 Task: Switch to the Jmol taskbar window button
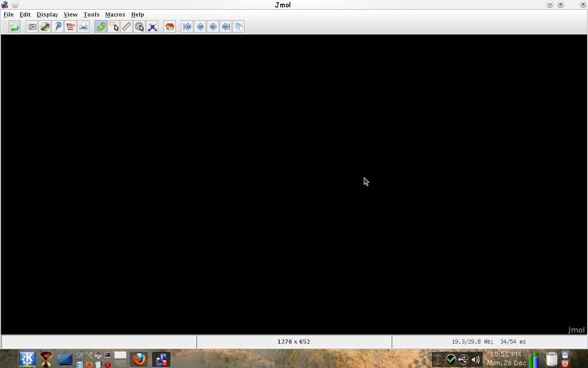pos(161,359)
